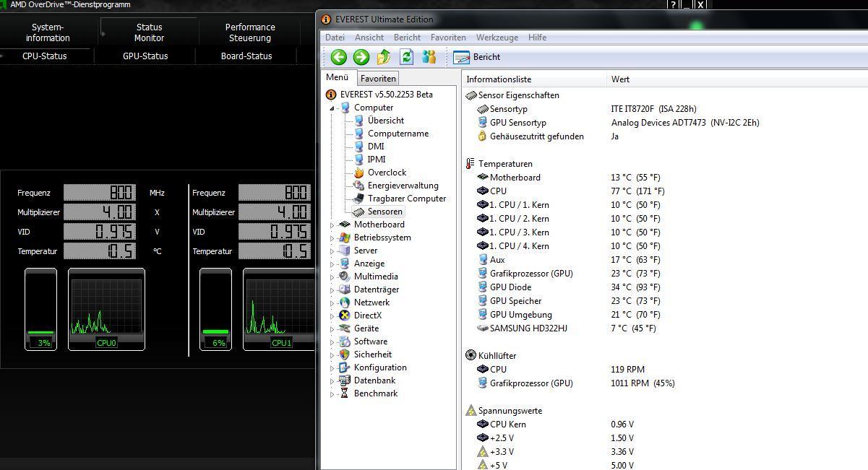Click the Bericht report toolbar button
Viewport: 868px width, 470px height.
(x=477, y=57)
